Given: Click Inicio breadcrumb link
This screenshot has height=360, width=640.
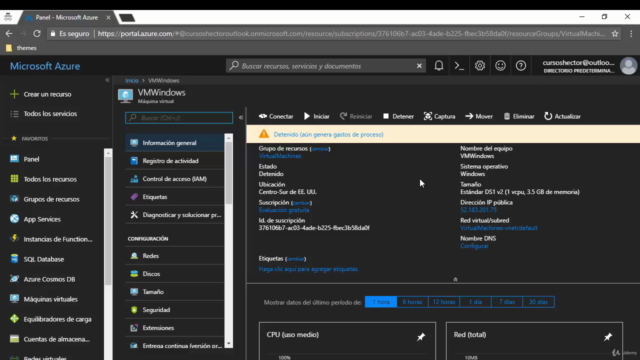Looking at the screenshot, I should pyautogui.click(x=132, y=80).
